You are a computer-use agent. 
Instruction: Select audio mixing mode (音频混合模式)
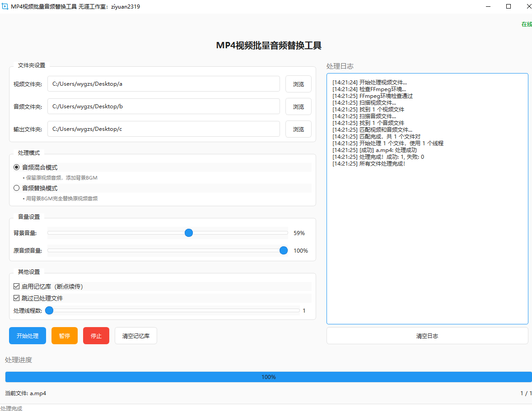point(17,167)
